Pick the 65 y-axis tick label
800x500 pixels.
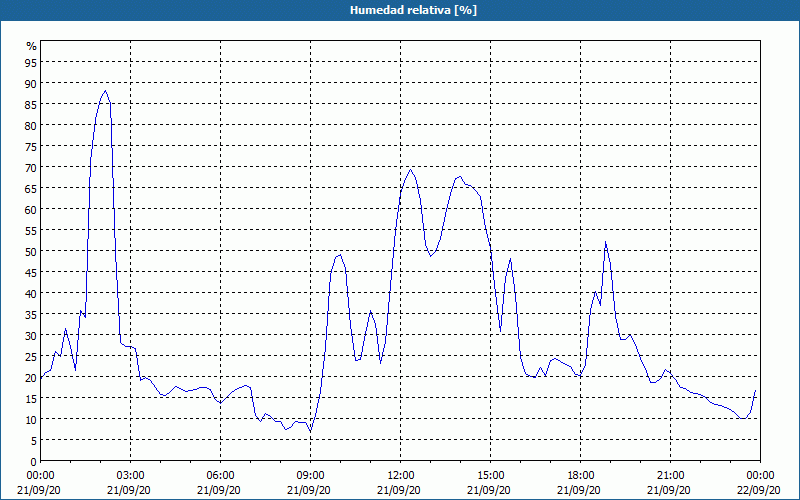(31, 188)
